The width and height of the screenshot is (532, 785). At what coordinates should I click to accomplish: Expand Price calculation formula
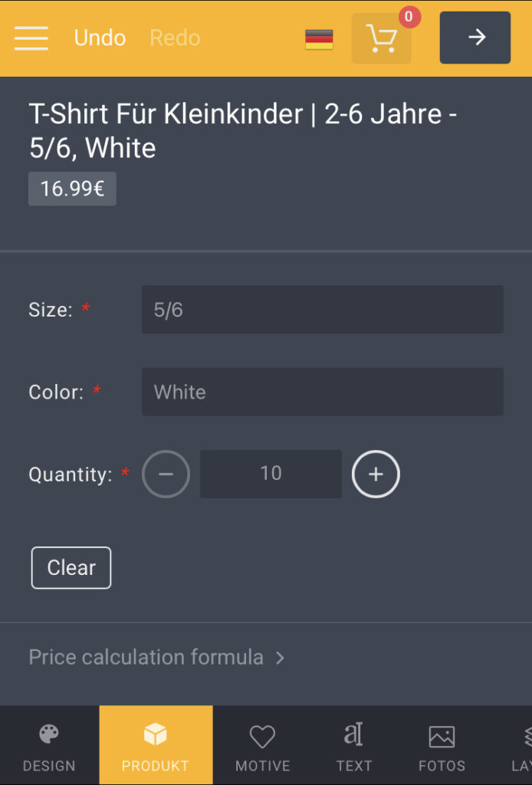pos(156,657)
